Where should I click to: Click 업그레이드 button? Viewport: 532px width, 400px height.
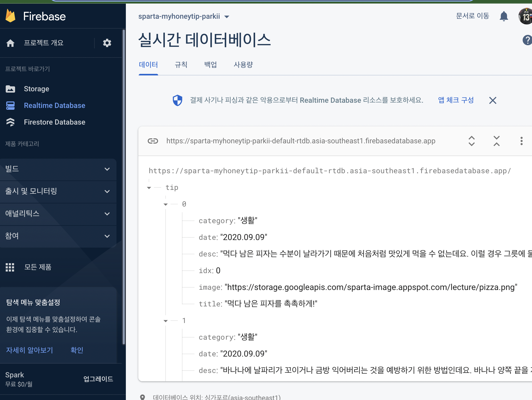click(98, 379)
